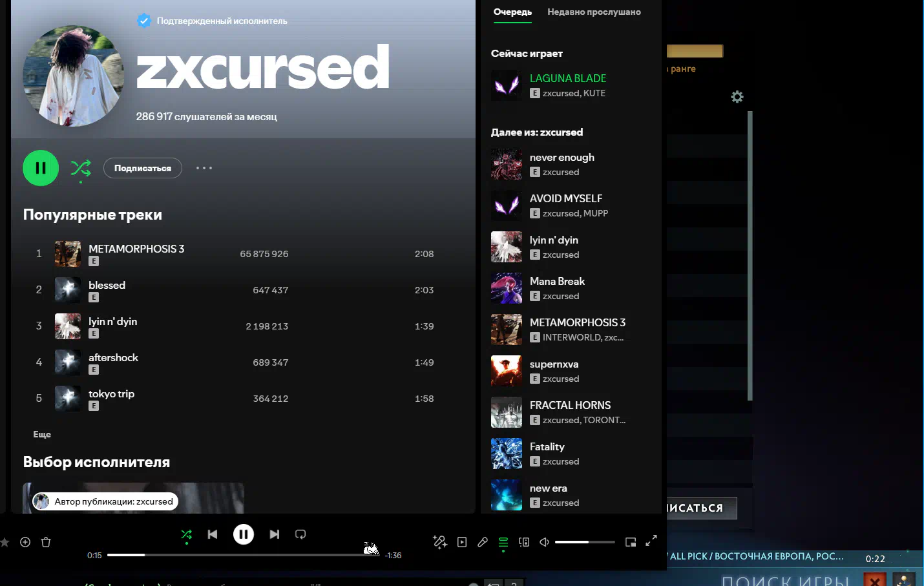Toggle repeat mode in player bar
The width and height of the screenshot is (924, 586).
300,534
